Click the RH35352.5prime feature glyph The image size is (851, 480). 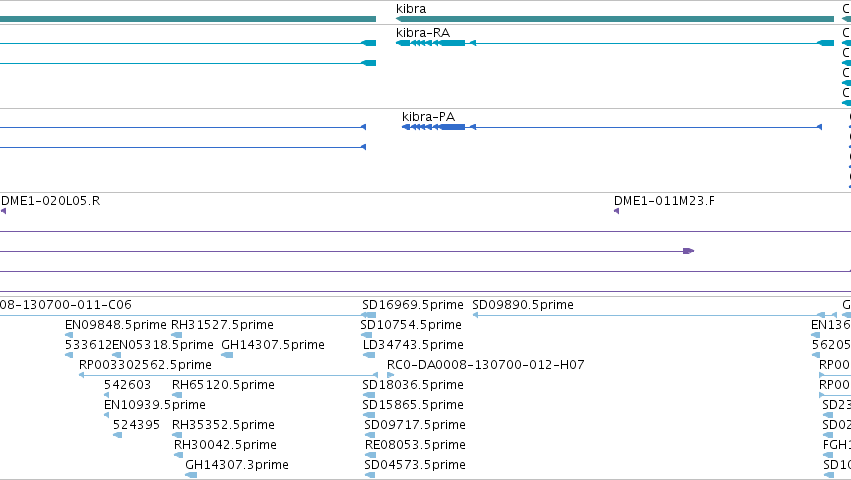point(177,435)
